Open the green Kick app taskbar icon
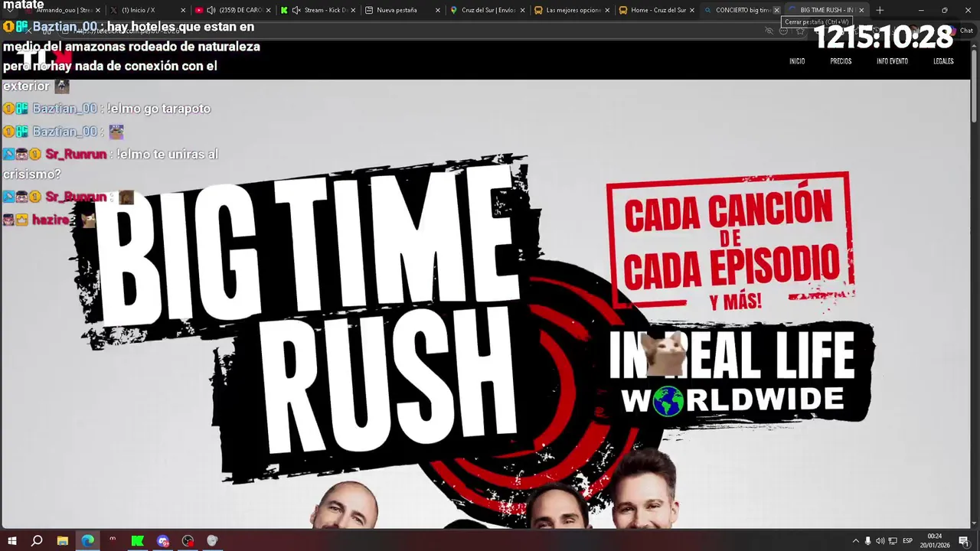980x551 pixels. pos(137,541)
